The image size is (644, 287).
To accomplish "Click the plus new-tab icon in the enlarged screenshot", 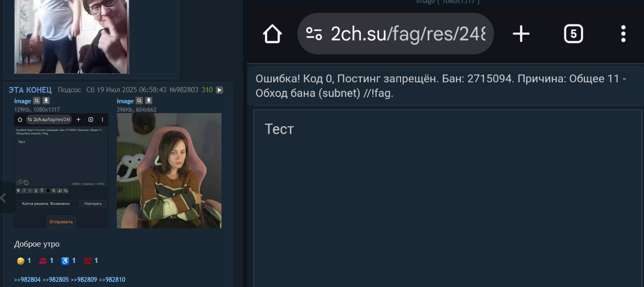I will coord(521,34).
